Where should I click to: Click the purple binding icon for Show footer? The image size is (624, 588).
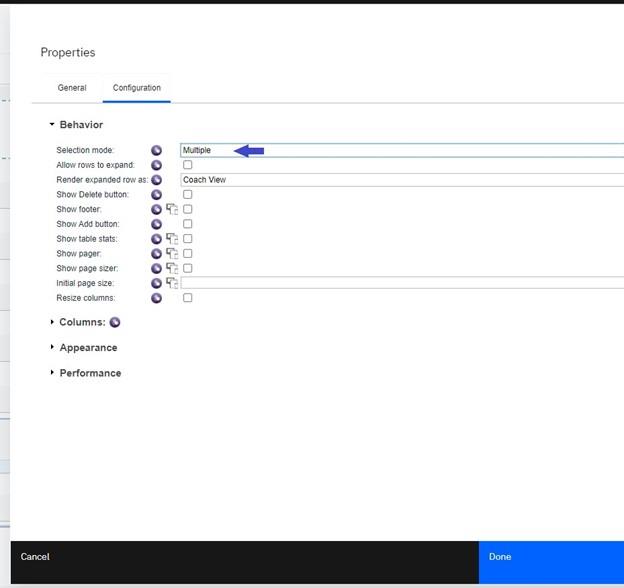(x=156, y=209)
